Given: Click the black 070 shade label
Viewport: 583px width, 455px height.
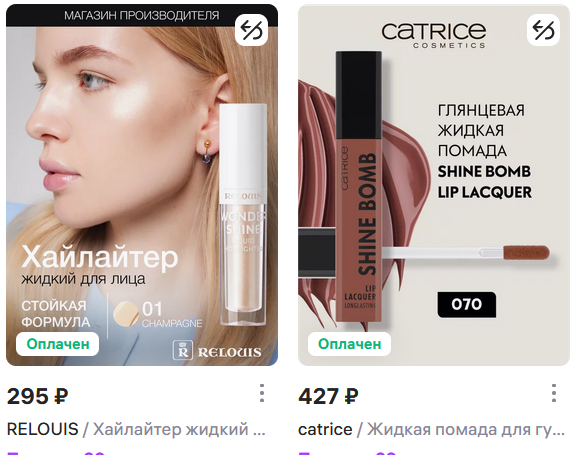Looking at the screenshot, I should point(467,304).
